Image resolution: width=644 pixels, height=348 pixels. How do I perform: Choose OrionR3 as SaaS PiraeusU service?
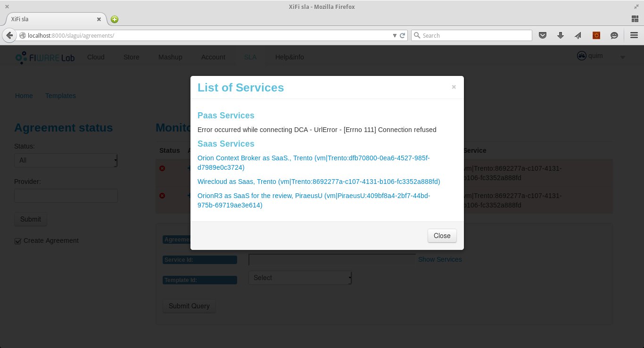pos(314,200)
